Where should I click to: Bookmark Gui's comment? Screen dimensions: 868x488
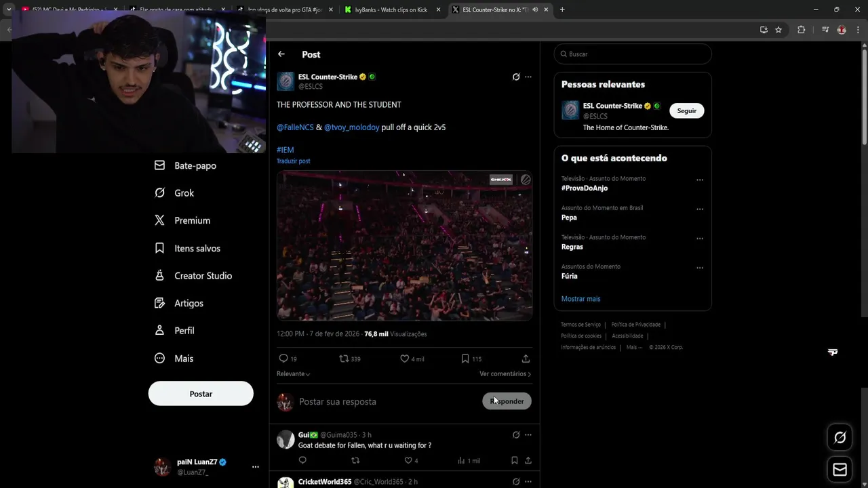pos(515,460)
